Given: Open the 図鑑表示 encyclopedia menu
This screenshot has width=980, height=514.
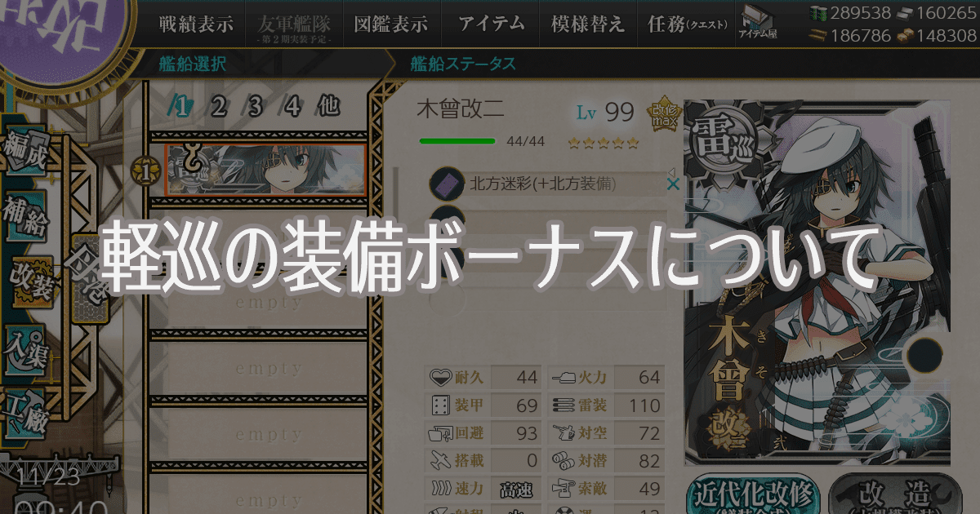Looking at the screenshot, I should [x=390, y=24].
